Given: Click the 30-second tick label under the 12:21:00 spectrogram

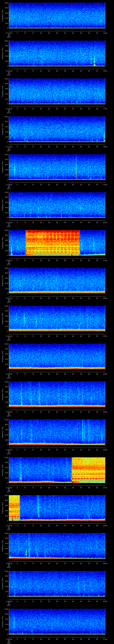Looking at the screenshot, I should (57, 298).
